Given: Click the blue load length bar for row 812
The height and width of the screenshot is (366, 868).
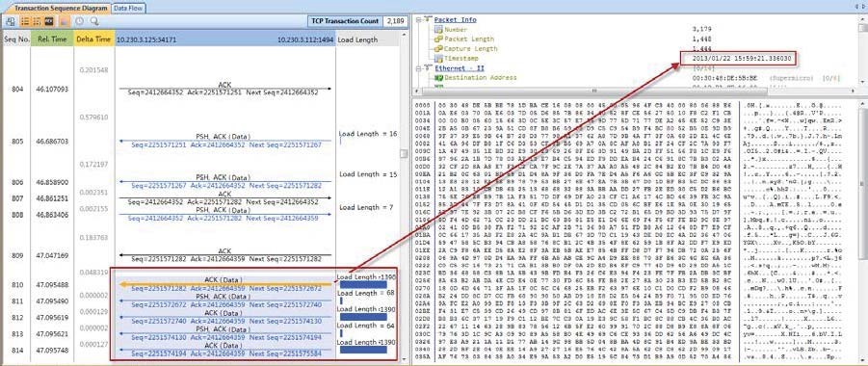Looking at the screenshot, I should click(x=363, y=317).
